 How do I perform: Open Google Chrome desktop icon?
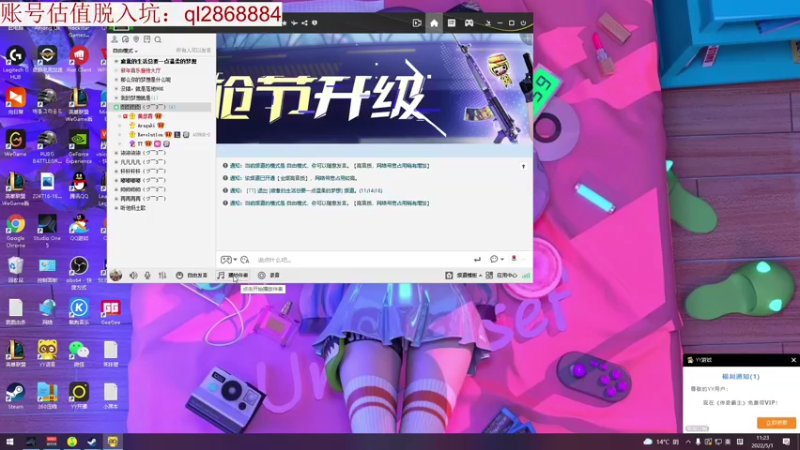15,231
